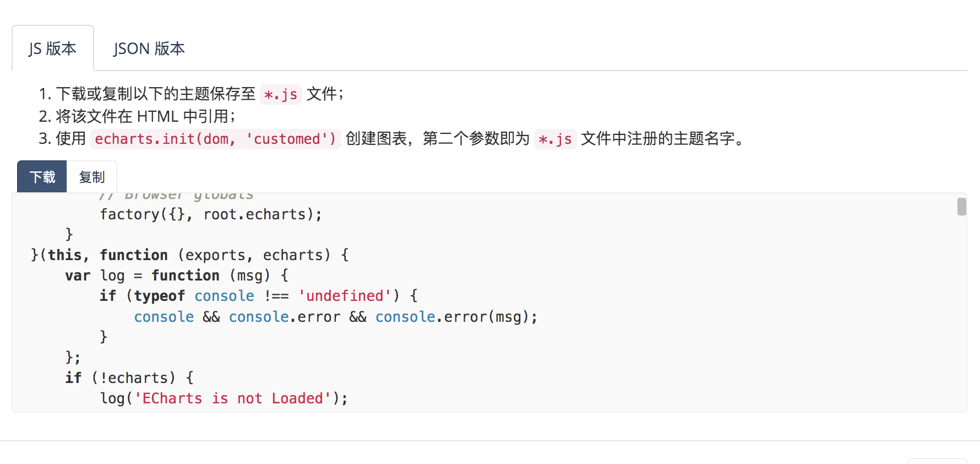Select the JS 版本 tab
This screenshot has width=980, height=464.
point(52,48)
